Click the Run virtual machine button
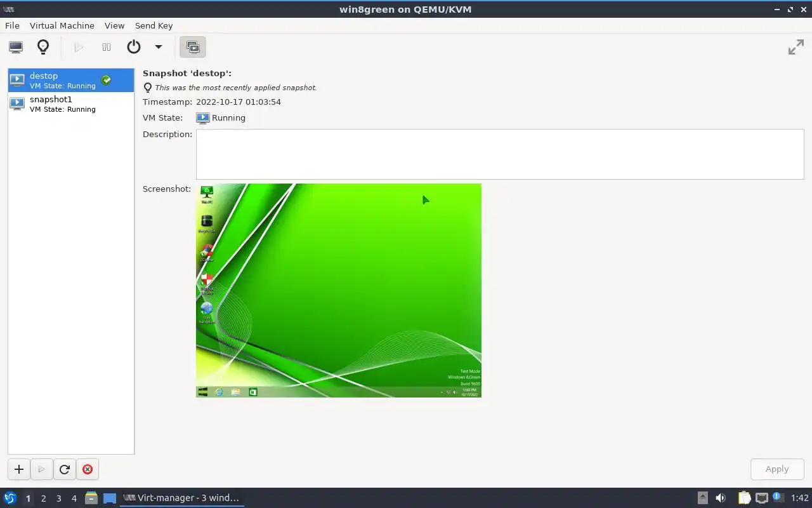The image size is (812, 508). coord(79,47)
